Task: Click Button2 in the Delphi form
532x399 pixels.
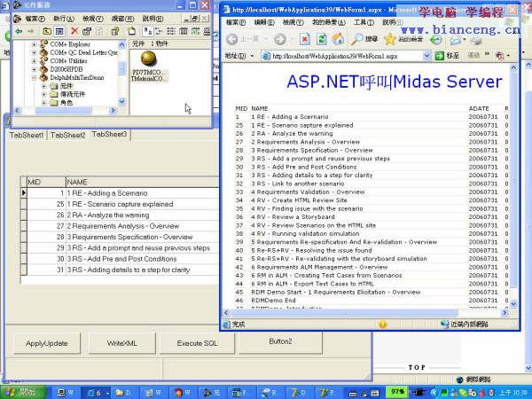Action: pos(280,341)
